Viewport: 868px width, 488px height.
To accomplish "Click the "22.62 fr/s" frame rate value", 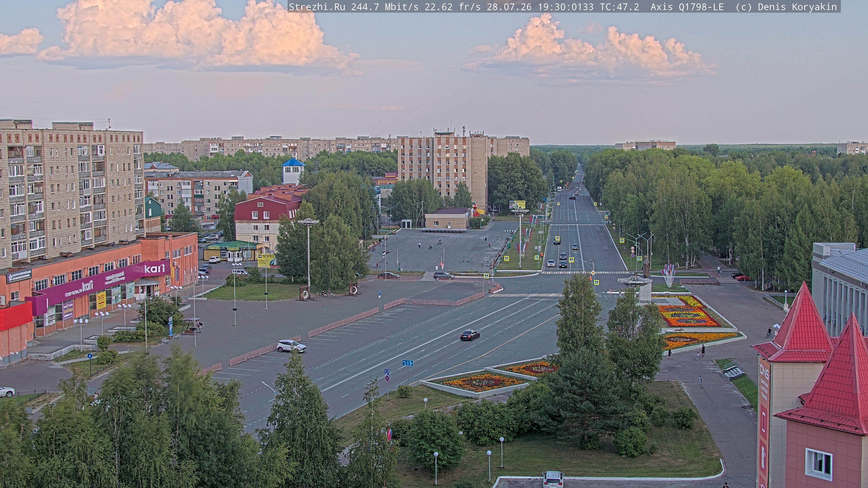I will coord(453,7).
